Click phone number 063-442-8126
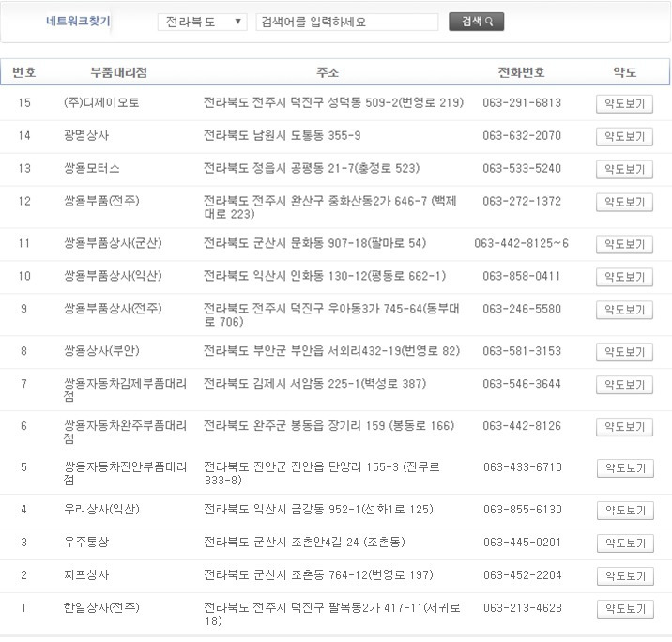 pyautogui.click(x=522, y=426)
